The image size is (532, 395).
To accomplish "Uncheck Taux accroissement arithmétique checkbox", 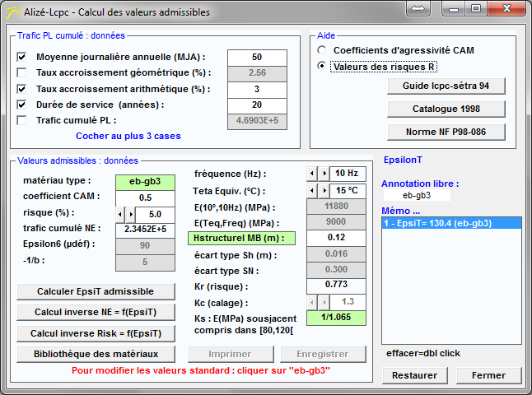I will 21,89.
